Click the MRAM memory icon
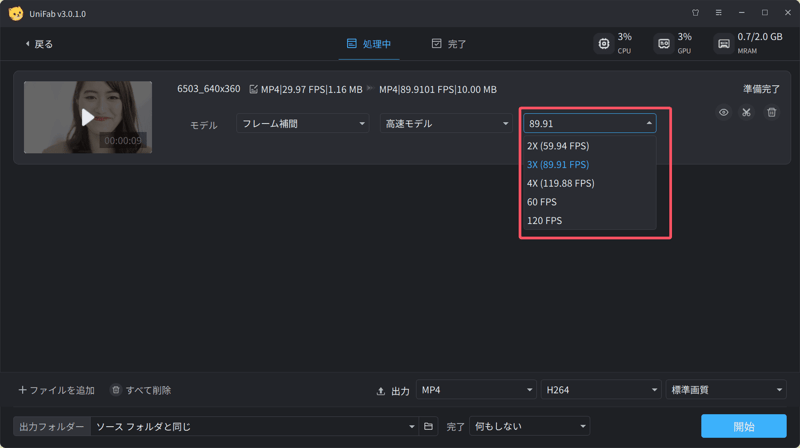Viewport: 800px width, 448px height. pyautogui.click(x=723, y=44)
